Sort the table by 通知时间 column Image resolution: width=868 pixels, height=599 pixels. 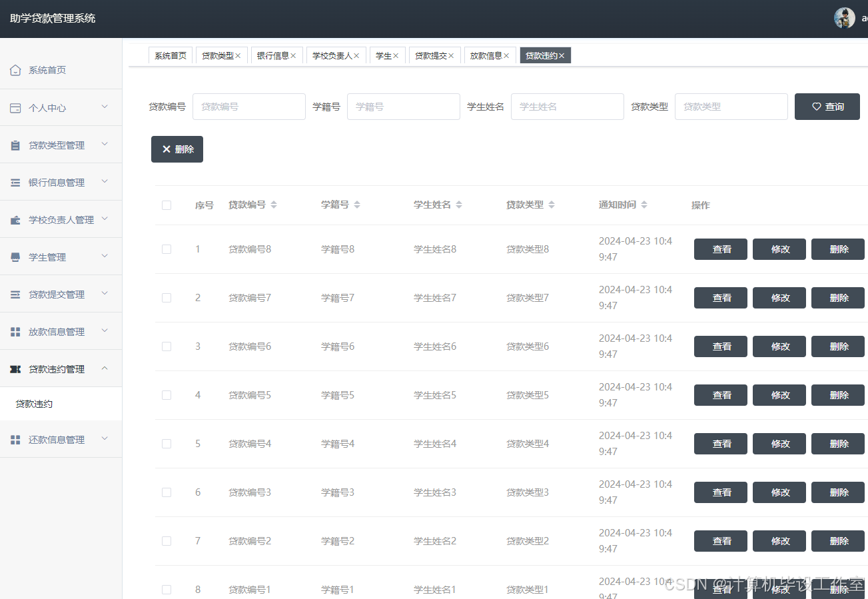click(x=644, y=205)
